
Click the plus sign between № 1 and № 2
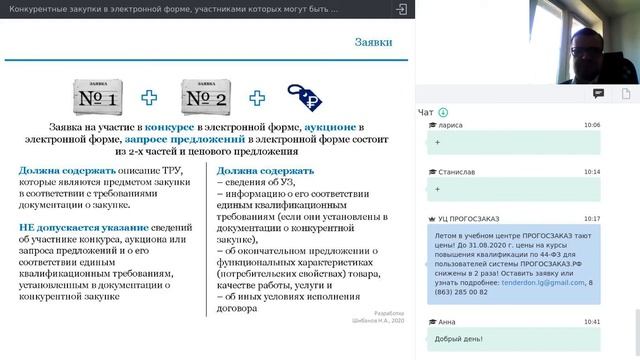149,98
